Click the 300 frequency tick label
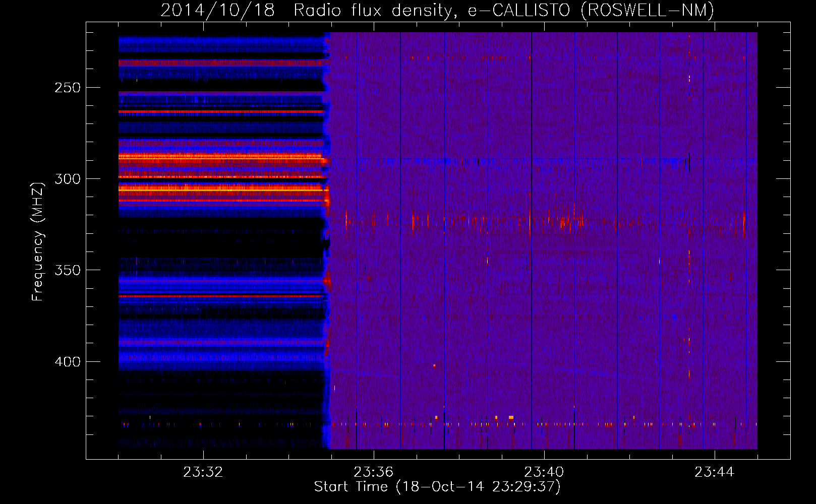Image resolution: width=816 pixels, height=504 pixels. [x=68, y=179]
